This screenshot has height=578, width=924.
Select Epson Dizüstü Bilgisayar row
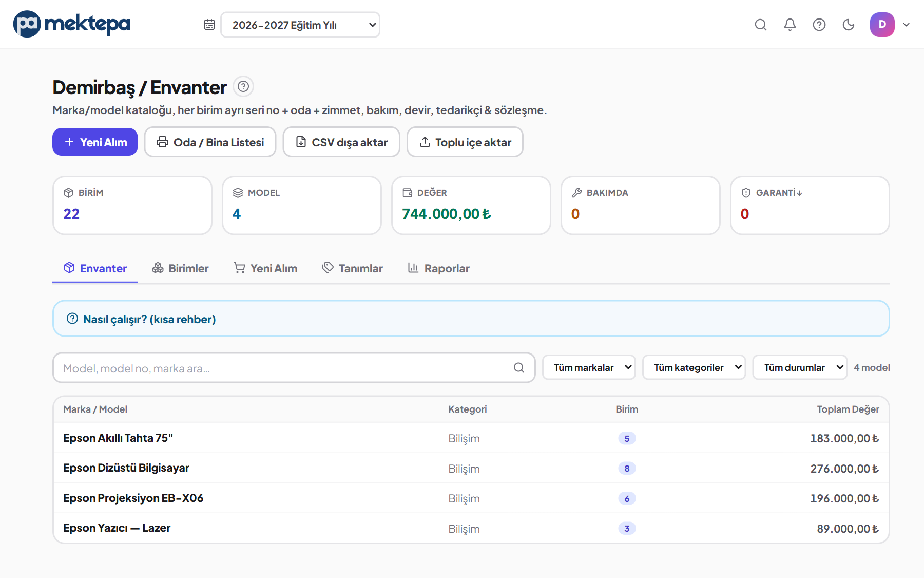pyautogui.click(x=471, y=468)
